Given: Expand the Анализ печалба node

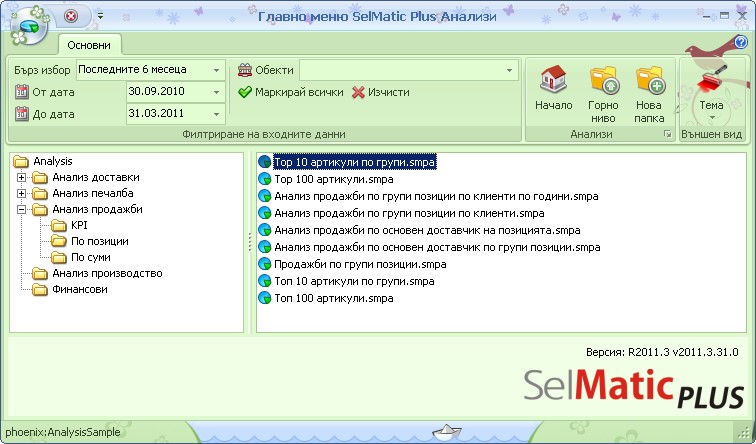Looking at the screenshot, I should click(x=21, y=193).
